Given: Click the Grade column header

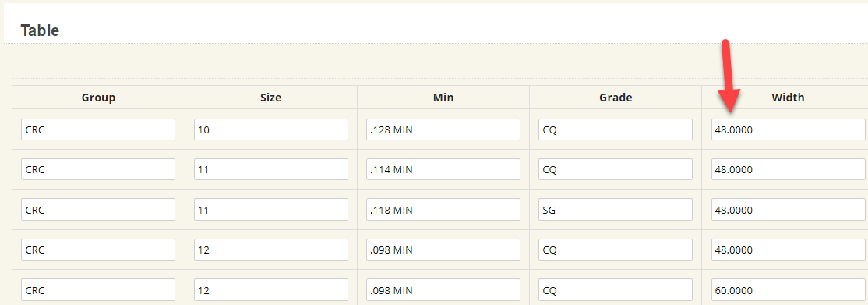Looking at the screenshot, I should [616, 98].
